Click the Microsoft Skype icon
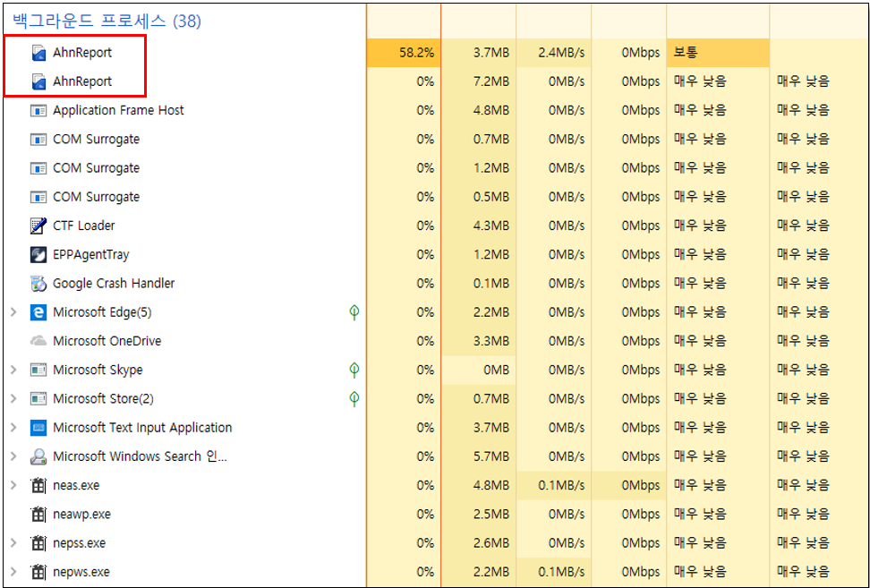 [x=38, y=370]
